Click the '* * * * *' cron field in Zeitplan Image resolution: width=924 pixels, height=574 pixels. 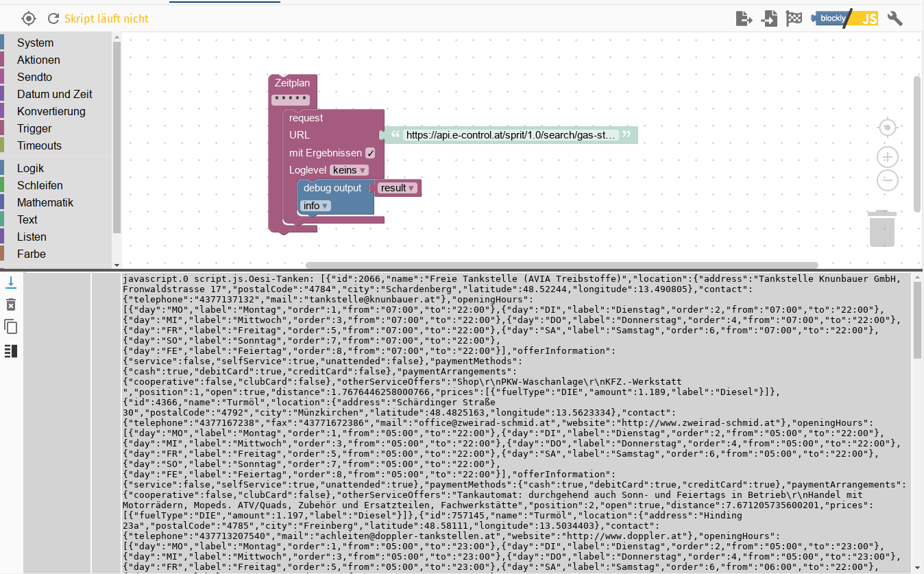pyautogui.click(x=290, y=99)
